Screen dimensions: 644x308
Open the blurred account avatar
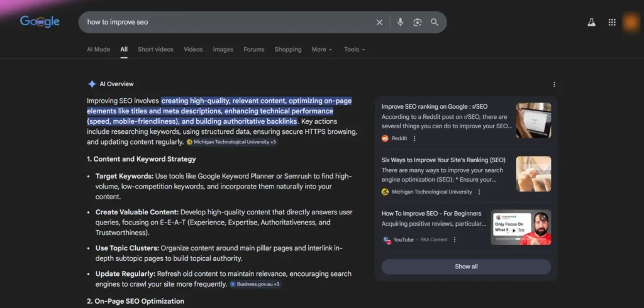point(631,22)
